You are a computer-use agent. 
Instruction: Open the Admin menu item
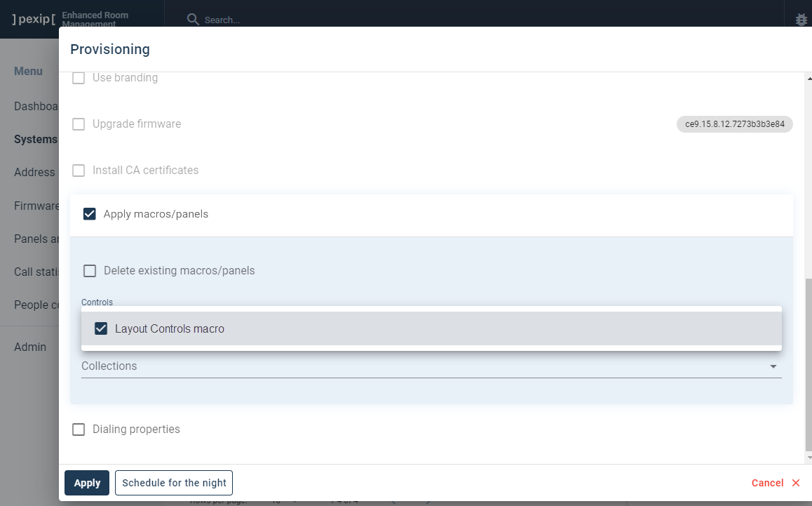click(30, 347)
